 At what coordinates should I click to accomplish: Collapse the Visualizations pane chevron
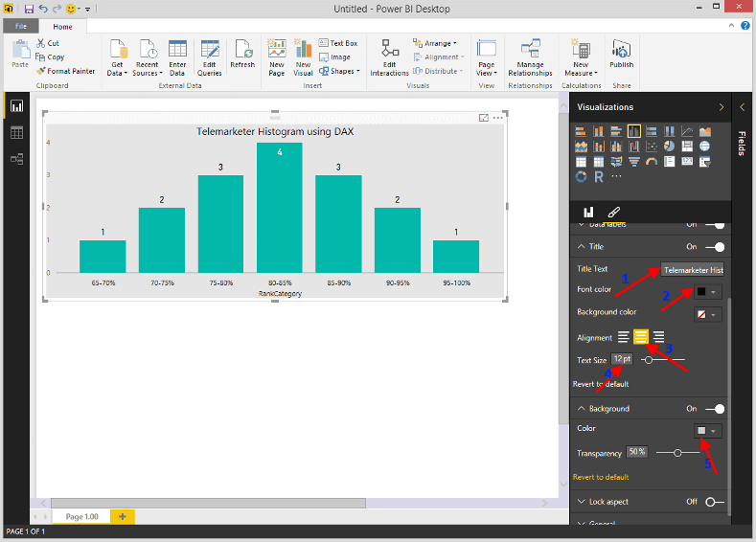tap(721, 107)
